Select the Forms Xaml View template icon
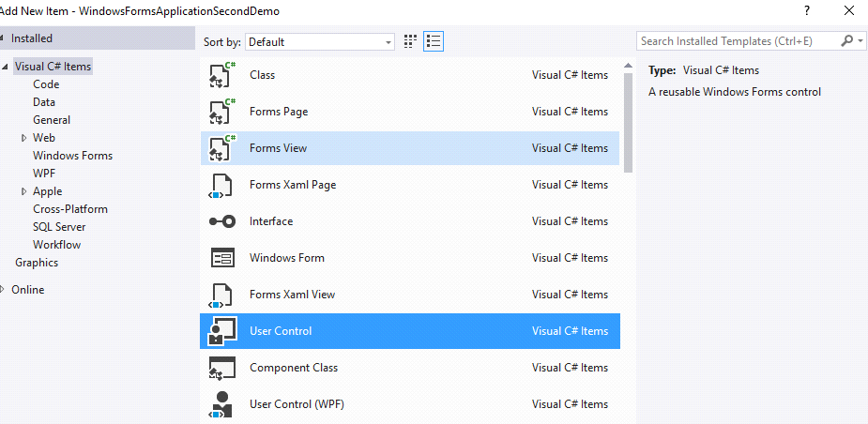This screenshot has width=868, height=424. [222, 295]
